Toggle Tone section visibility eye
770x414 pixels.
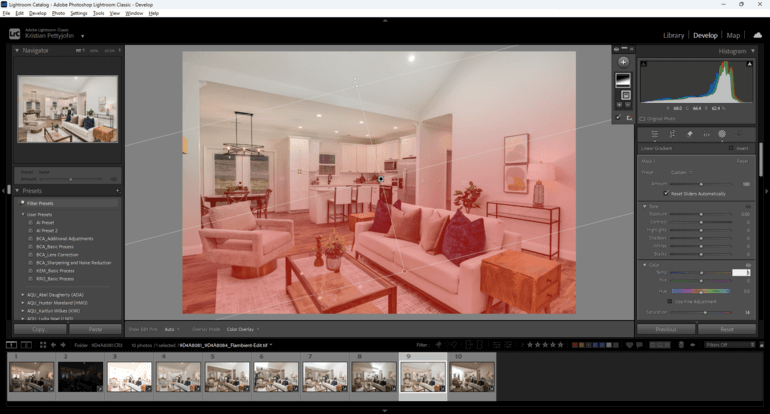coord(748,207)
